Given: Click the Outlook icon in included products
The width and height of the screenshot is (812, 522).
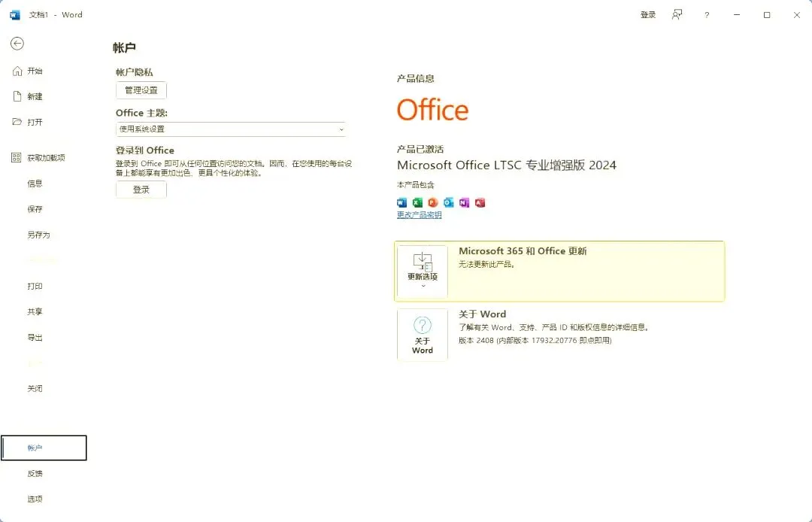Looking at the screenshot, I should pyautogui.click(x=448, y=202).
